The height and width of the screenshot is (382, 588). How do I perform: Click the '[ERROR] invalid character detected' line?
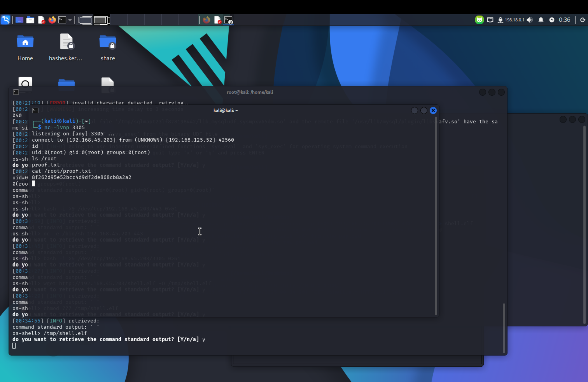click(x=101, y=103)
